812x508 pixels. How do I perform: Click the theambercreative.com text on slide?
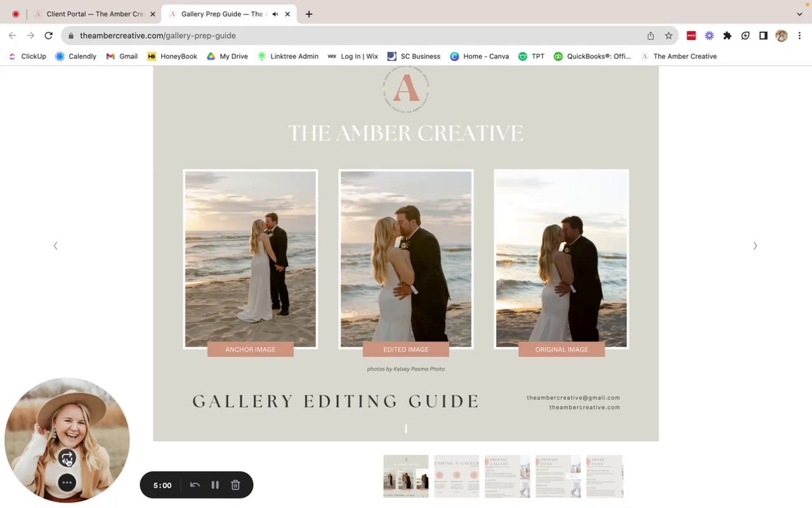coord(585,407)
